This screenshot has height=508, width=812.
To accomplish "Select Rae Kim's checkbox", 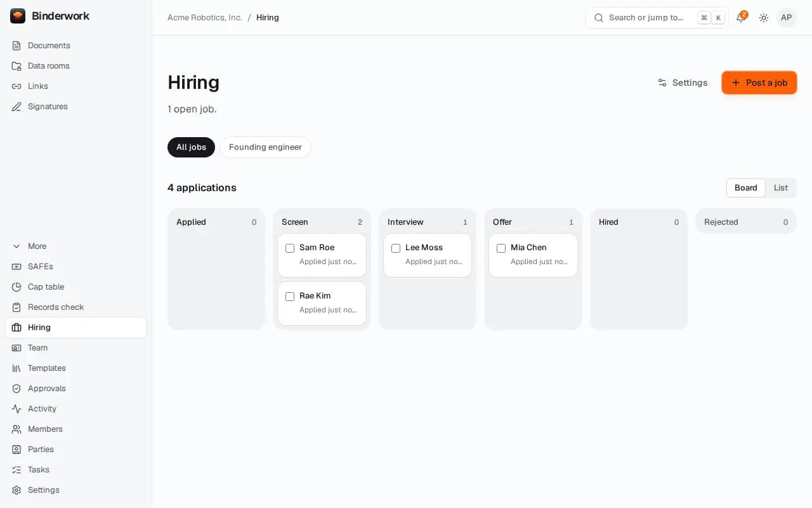I will point(290,297).
